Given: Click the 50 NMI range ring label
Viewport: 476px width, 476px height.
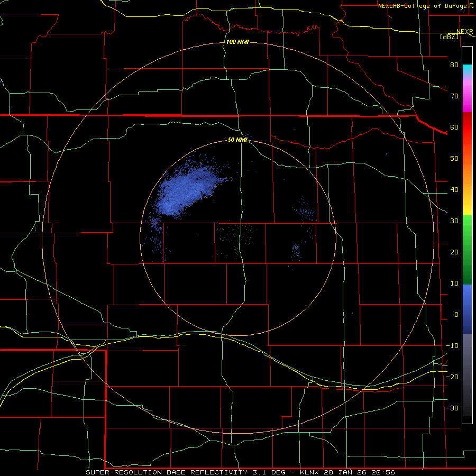Looking at the screenshot, I should click(237, 140).
